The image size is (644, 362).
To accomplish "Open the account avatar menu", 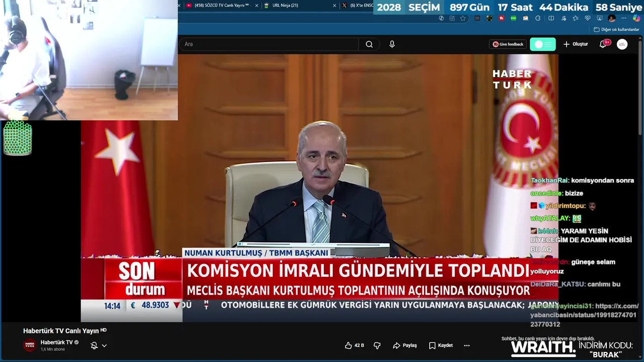I will [x=622, y=44].
